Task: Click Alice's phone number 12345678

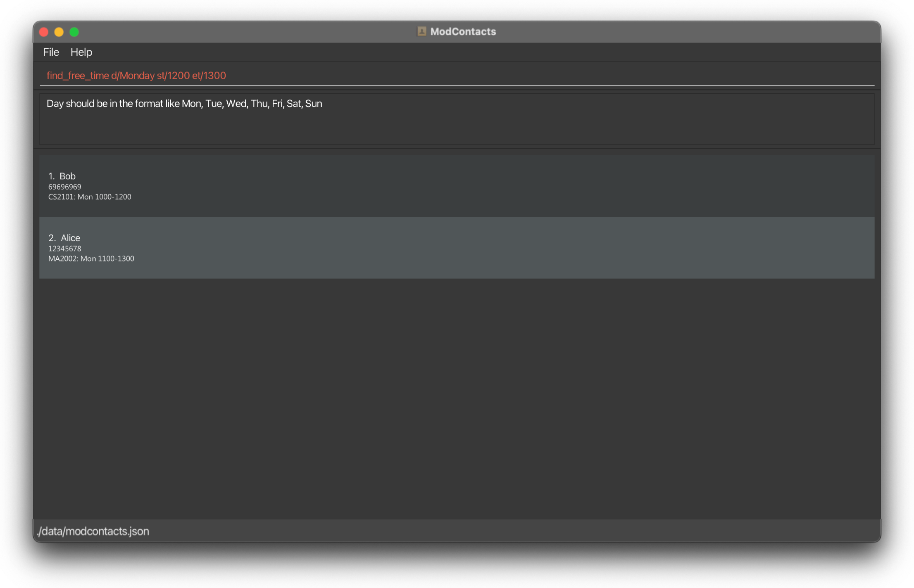Action: click(65, 249)
